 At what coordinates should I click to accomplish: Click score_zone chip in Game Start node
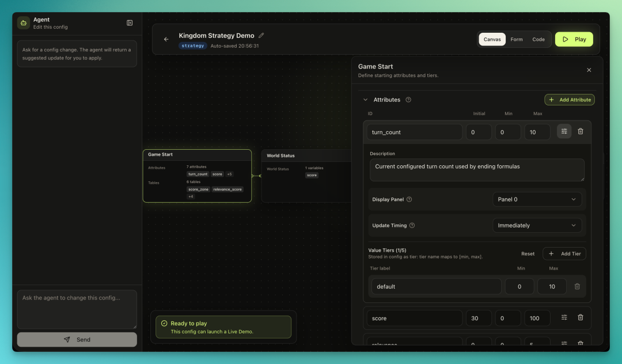[198, 189]
